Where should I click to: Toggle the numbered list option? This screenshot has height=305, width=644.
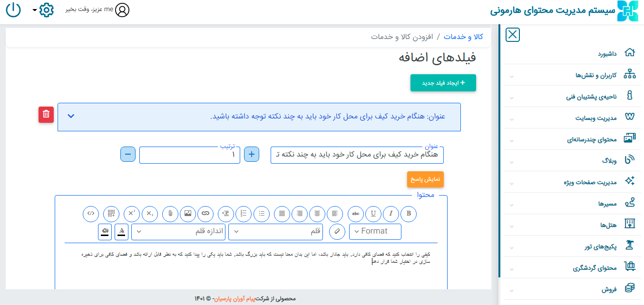pos(244,214)
